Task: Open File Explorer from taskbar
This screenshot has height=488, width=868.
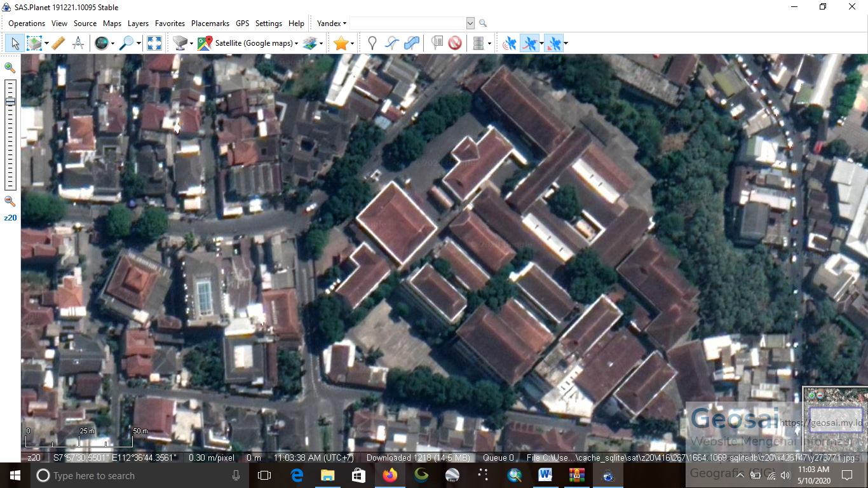Action: point(327,475)
